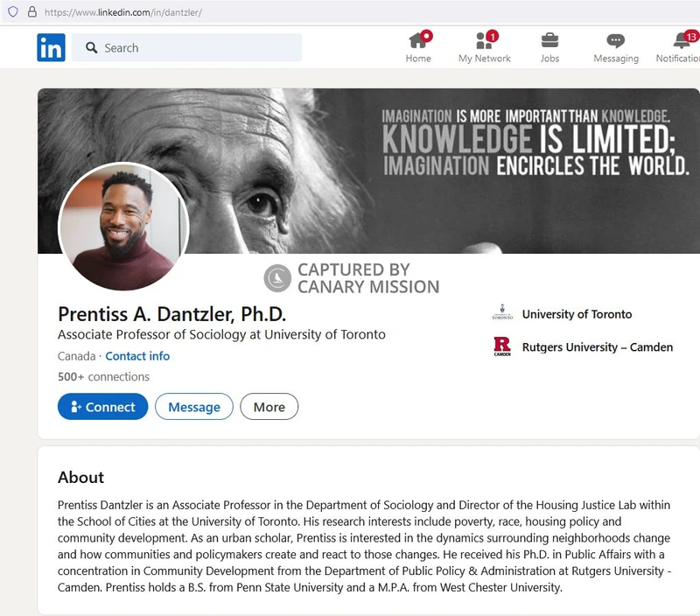Open the University of Toronto link
700x616 pixels.
click(577, 314)
